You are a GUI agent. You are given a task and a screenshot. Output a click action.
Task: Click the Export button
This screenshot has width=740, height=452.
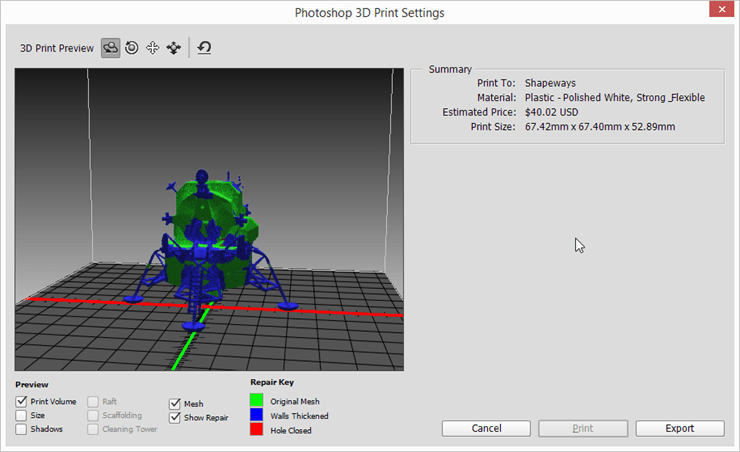(x=680, y=428)
